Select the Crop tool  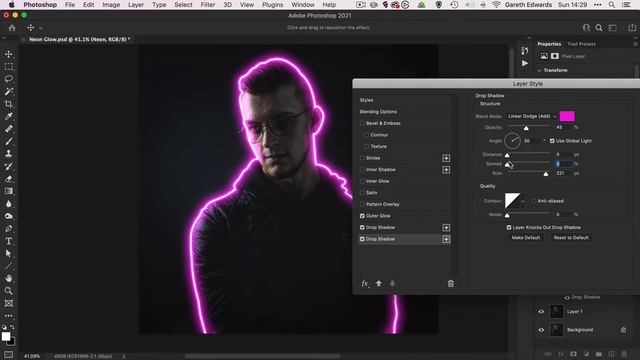9,104
